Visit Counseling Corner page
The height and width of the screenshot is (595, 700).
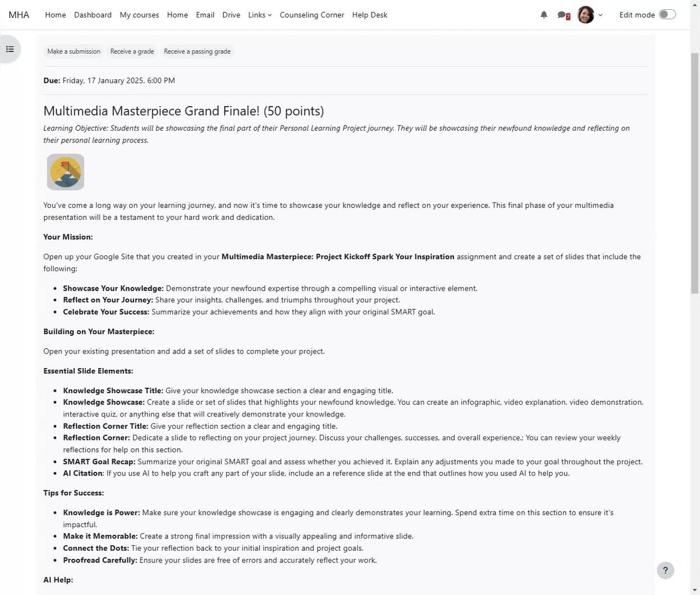click(x=311, y=15)
